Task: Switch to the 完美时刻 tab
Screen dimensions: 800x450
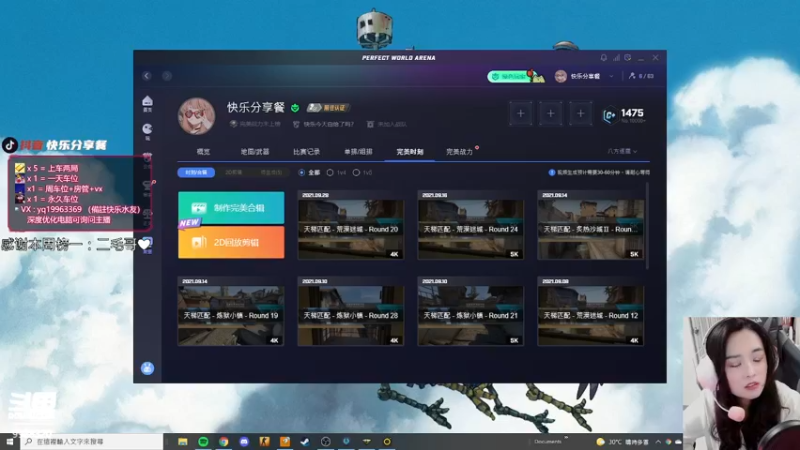Action: 410,152
